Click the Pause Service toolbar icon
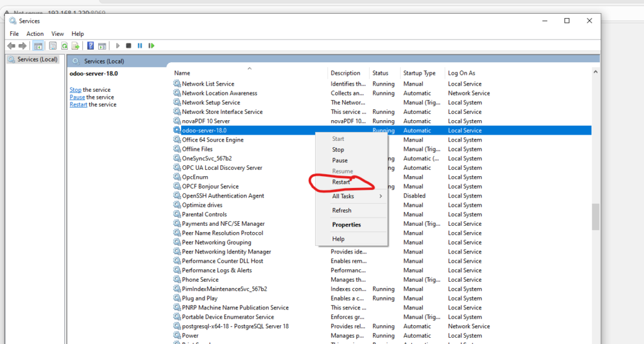 click(x=140, y=46)
